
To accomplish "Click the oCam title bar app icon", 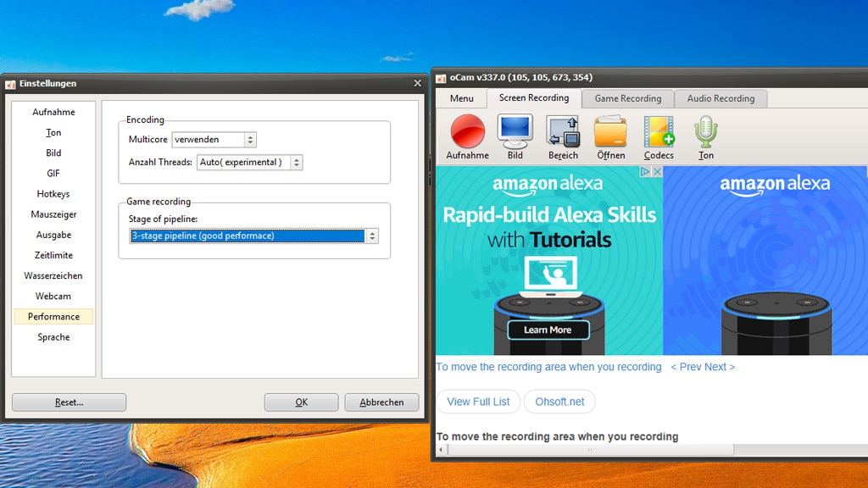I will [441, 78].
